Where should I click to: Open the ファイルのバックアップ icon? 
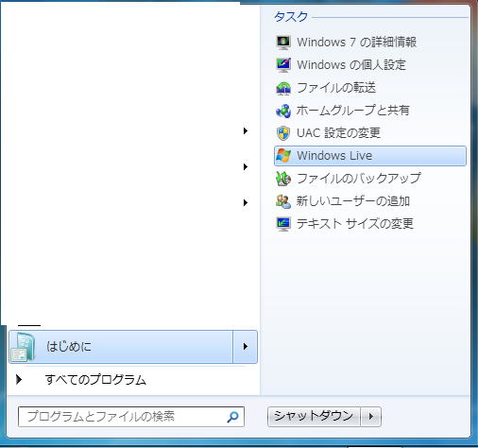tap(283, 179)
